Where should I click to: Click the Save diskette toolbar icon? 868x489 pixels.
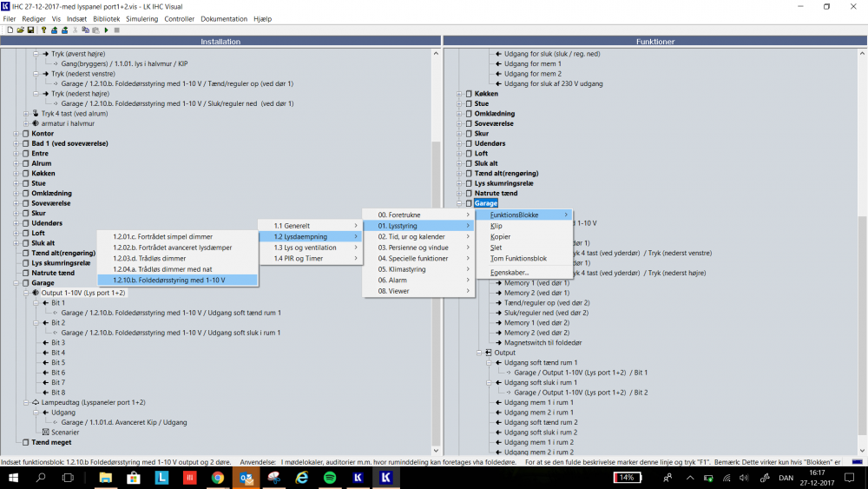30,30
